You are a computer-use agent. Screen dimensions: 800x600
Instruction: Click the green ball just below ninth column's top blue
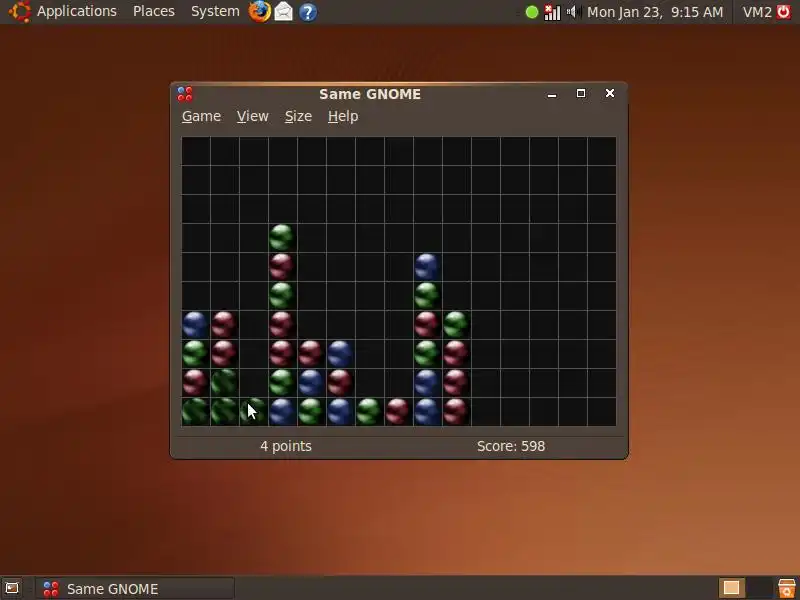tap(428, 295)
